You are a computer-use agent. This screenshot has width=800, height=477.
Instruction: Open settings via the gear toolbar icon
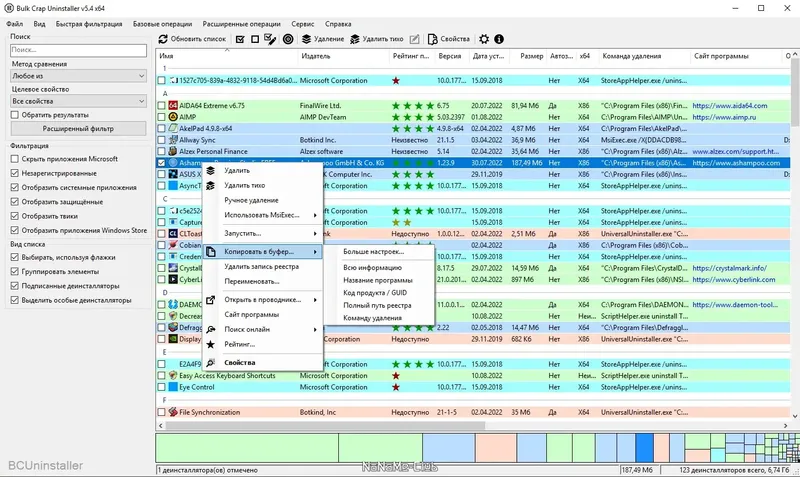[x=484, y=39]
